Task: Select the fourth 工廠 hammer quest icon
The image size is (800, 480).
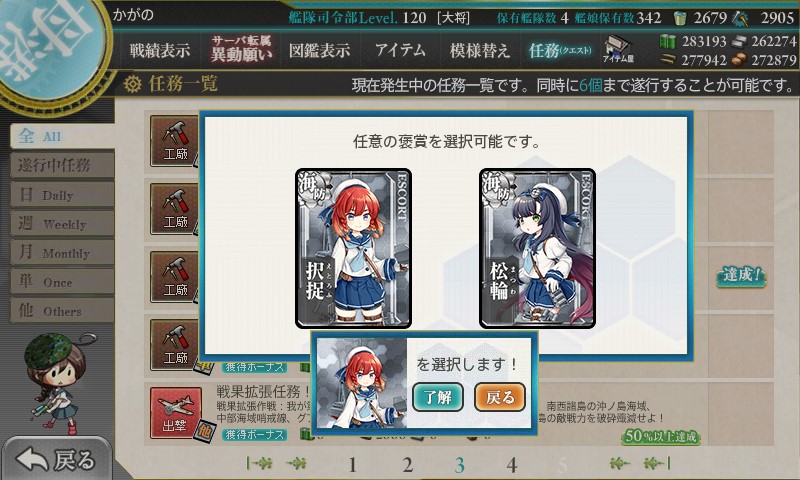Action: (174, 345)
